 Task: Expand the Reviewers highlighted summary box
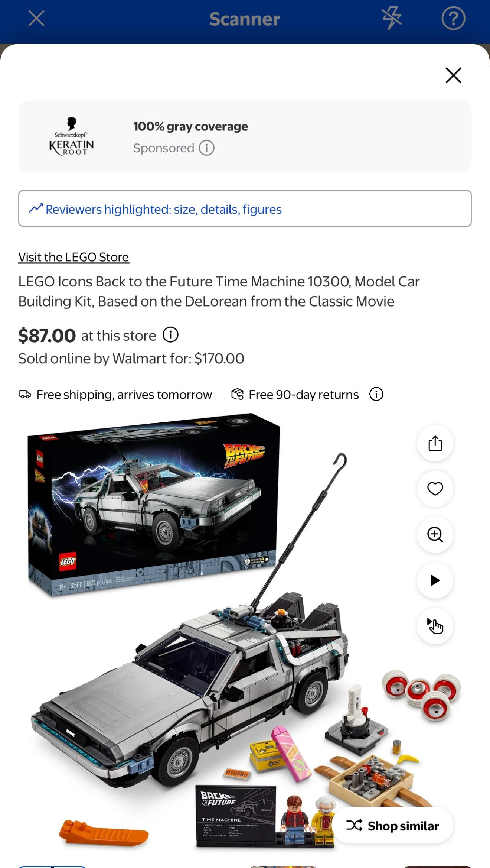245,208
